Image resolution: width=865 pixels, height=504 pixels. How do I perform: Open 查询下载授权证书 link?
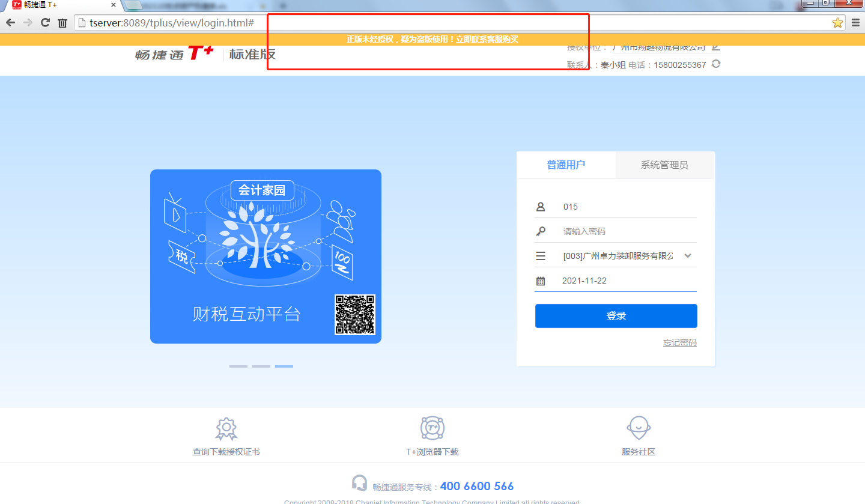[x=226, y=452]
